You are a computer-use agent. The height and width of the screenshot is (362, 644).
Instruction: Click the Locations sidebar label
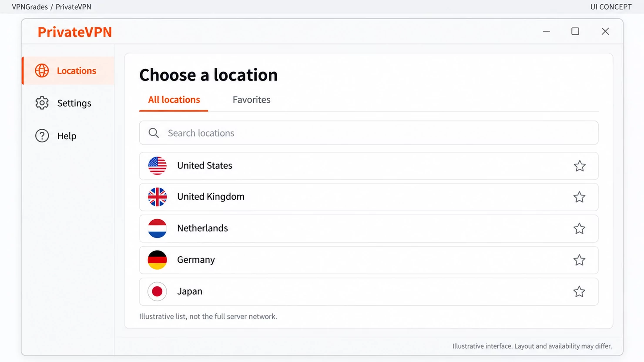[x=77, y=70]
